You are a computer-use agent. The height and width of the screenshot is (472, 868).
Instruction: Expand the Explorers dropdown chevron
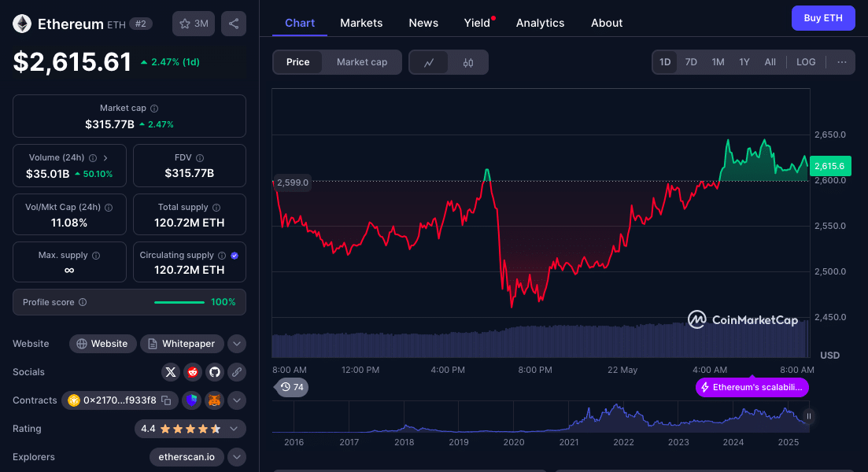click(x=237, y=457)
